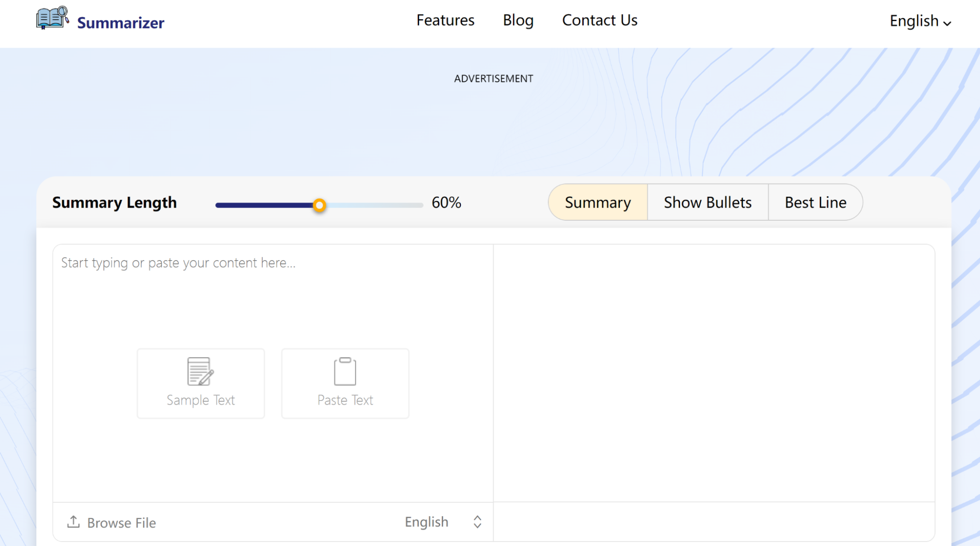Image resolution: width=980 pixels, height=546 pixels.
Task: Click the Summary Length slider handle
Action: coord(319,205)
